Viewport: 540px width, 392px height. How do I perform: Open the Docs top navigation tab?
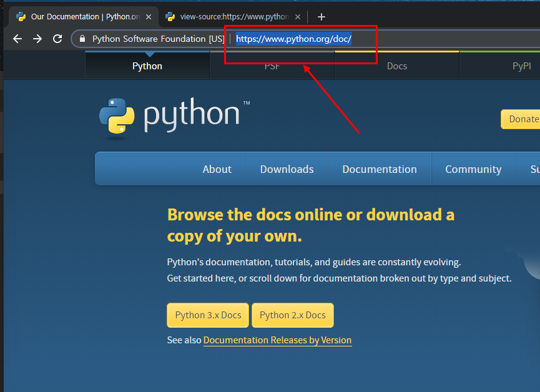tap(397, 66)
